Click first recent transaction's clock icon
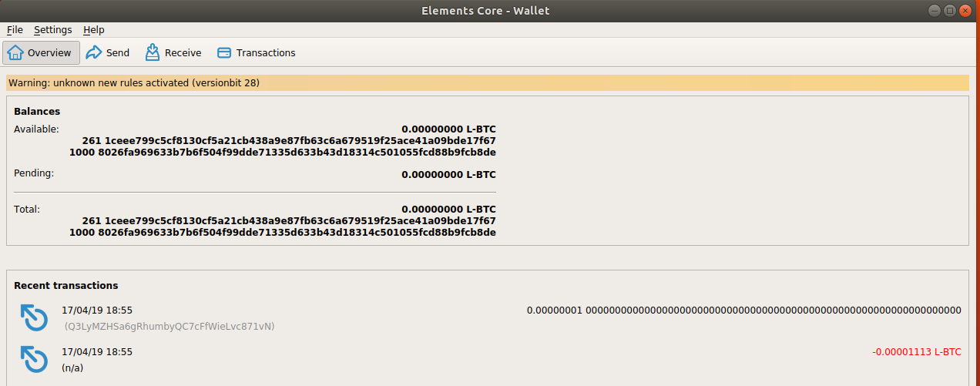The height and width of the screenshot is (386, 980). pos(34,318)
